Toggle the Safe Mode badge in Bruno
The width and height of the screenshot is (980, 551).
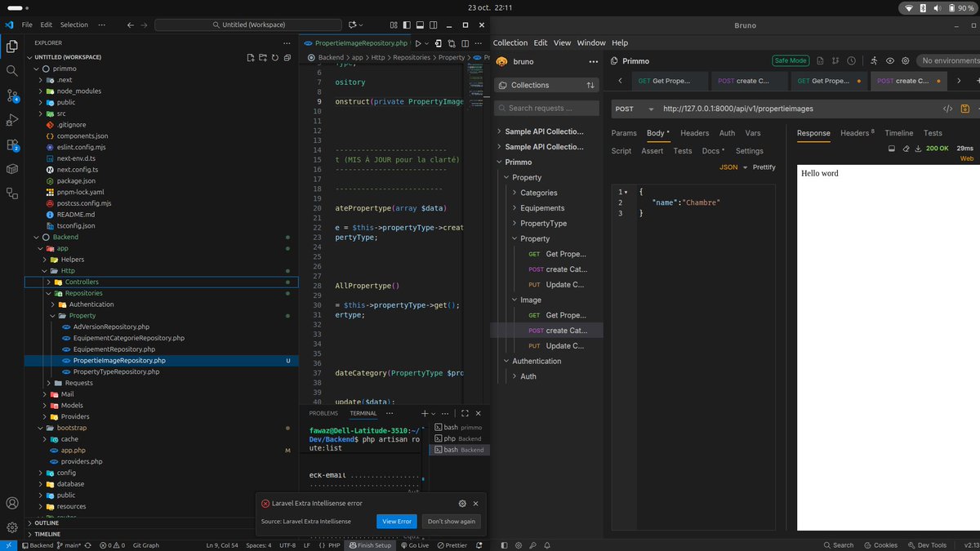coord(790,60)
